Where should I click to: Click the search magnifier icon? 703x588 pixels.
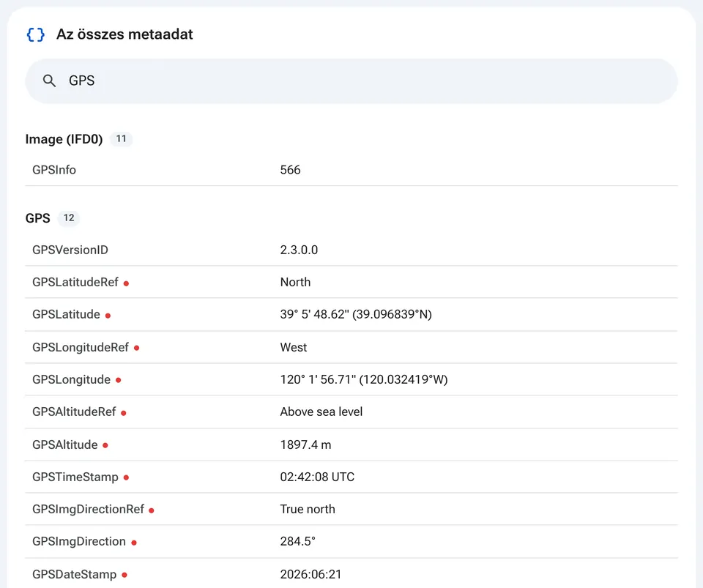(x=49, y=81)
